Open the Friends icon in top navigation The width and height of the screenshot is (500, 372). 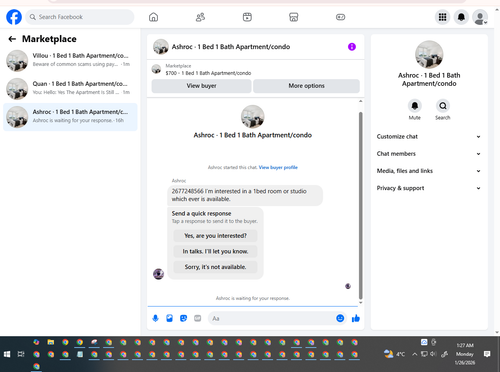point(200,17)
